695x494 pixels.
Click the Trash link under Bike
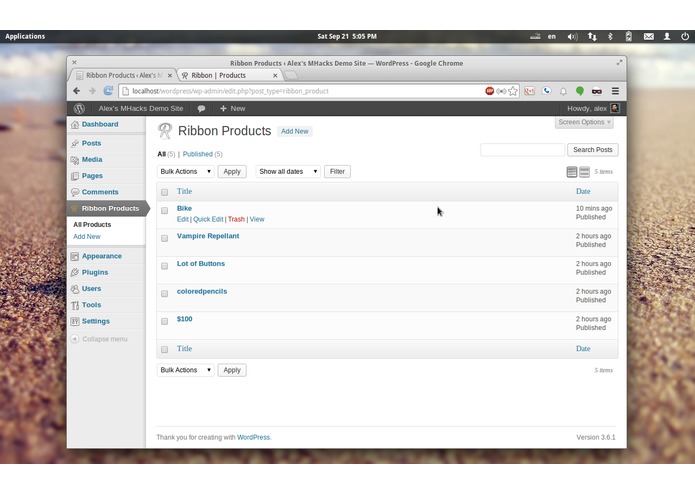click(x=236, y=219)
